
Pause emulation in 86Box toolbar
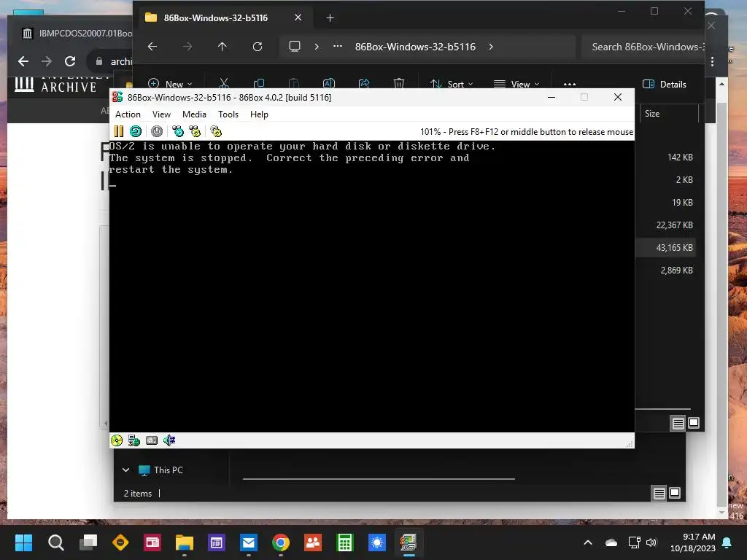pos(119,131)
